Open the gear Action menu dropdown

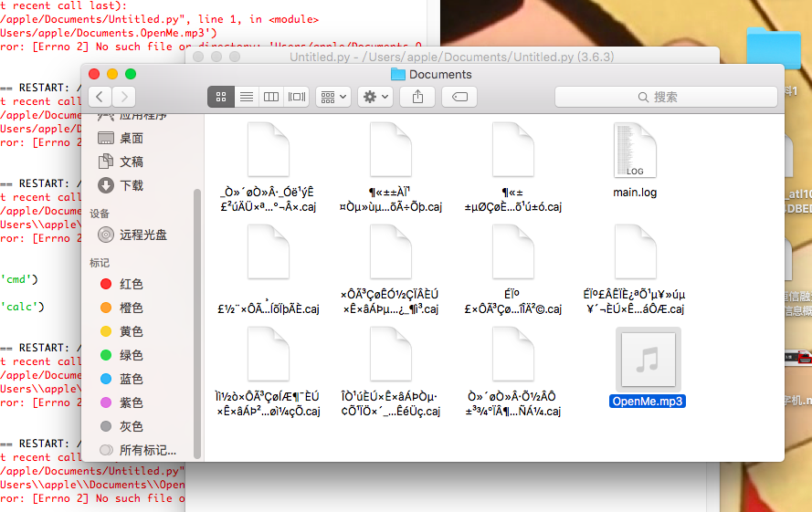[375, 96]
